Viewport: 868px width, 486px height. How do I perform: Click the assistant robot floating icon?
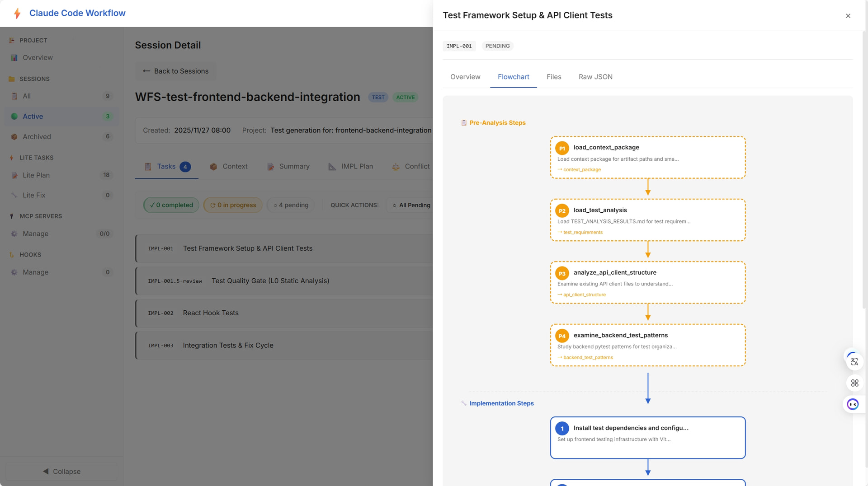pos(853,404)
